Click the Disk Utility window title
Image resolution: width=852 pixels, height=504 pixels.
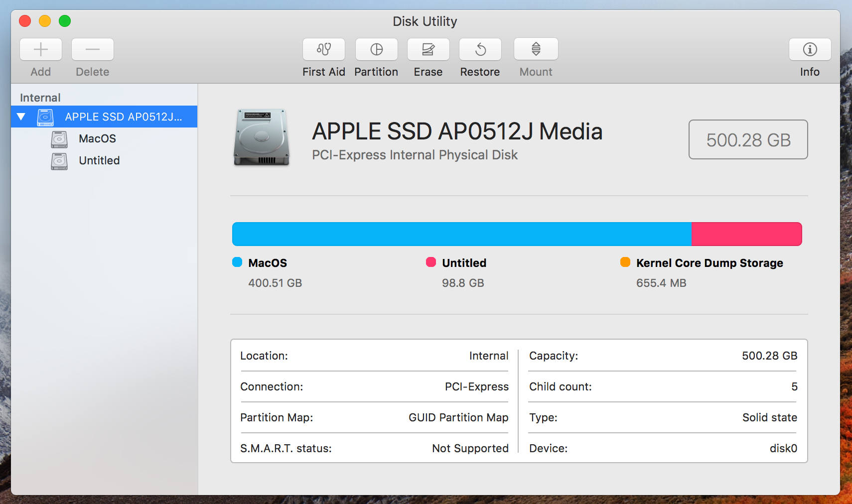[425, 21]
